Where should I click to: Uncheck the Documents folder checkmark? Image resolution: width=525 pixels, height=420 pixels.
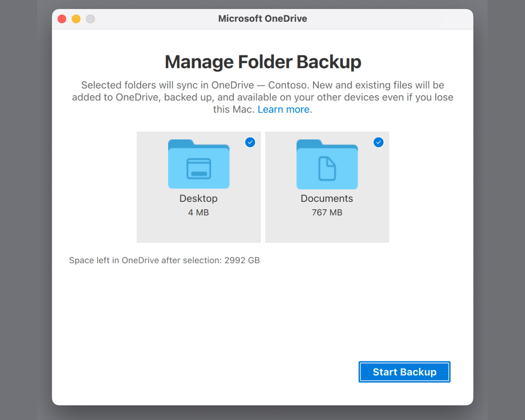pos(379,142)
